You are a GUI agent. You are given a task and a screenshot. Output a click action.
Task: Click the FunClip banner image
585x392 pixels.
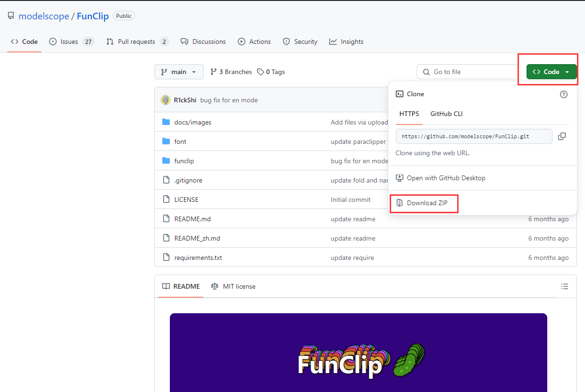359,352
